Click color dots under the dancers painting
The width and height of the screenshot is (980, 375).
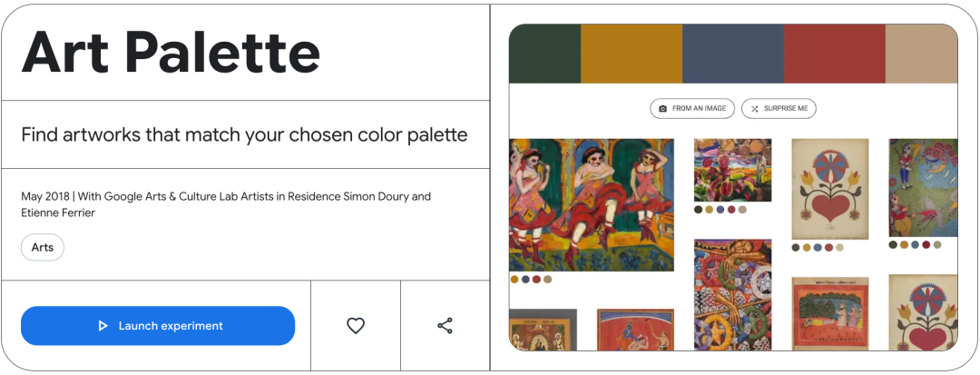click(x=531, y=280)
